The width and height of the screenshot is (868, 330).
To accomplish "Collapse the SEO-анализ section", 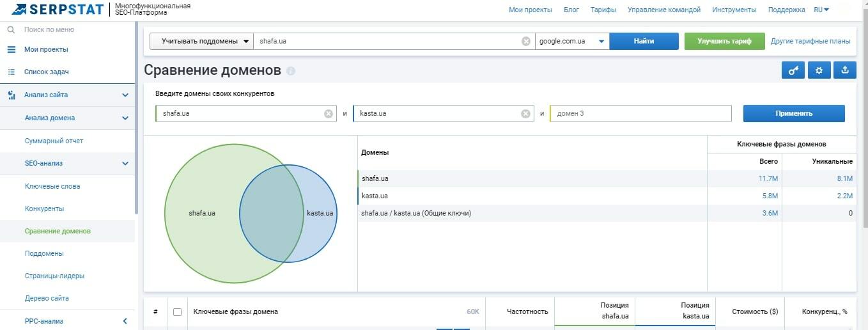I will (x=125, y=164).
